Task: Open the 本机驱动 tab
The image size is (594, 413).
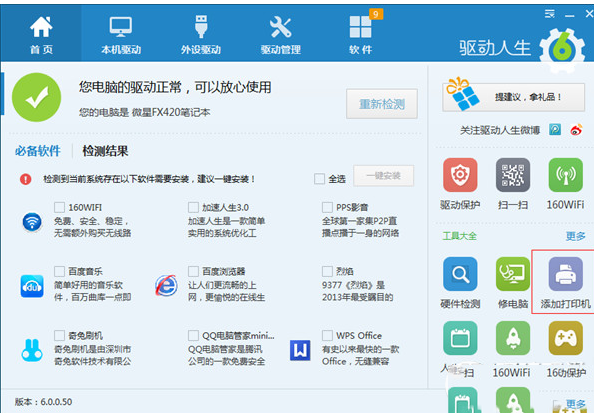Action: [x=121, y=35]
